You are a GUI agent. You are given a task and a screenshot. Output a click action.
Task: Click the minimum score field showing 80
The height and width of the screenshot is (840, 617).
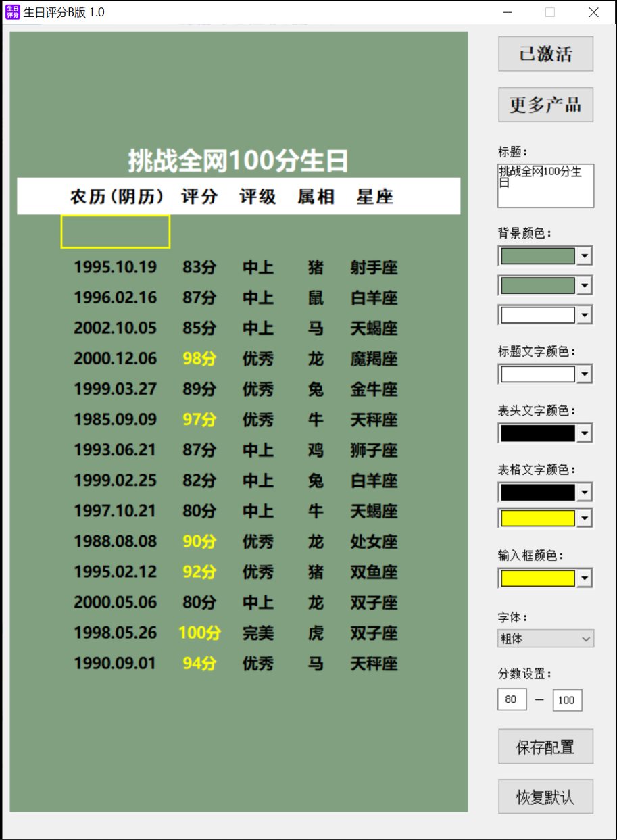[x=512, y=699]
